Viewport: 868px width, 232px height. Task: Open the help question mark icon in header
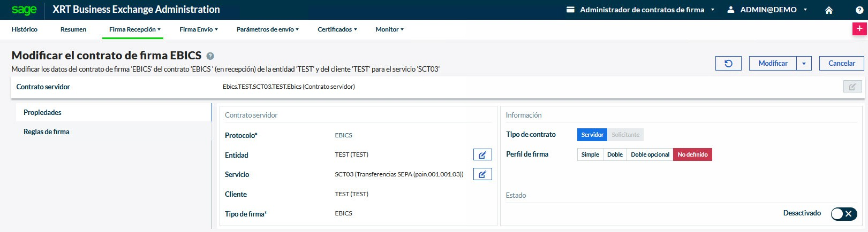click(x=859, y=10)
